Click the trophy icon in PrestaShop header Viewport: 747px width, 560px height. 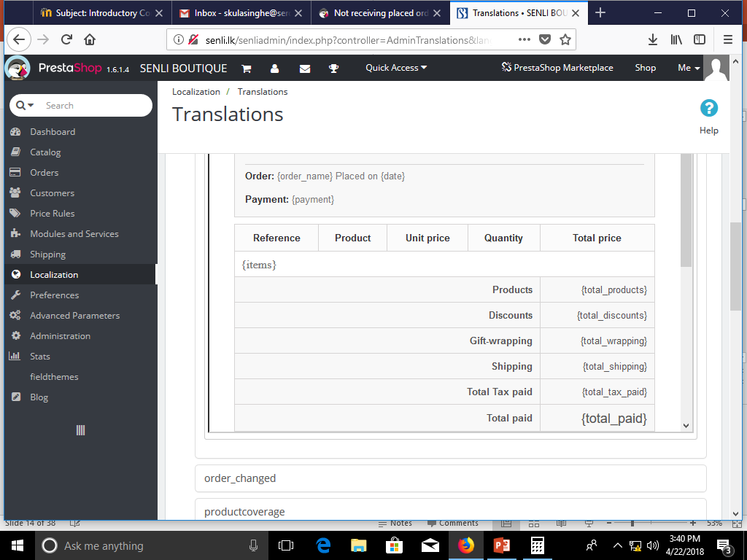[x=333, y=69]
